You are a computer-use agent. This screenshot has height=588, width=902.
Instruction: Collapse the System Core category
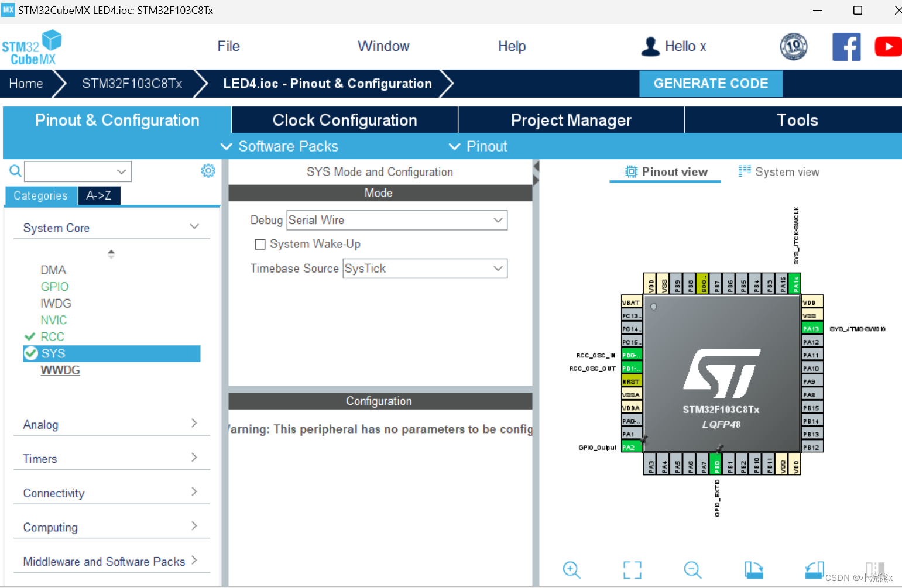coord(194,227)
